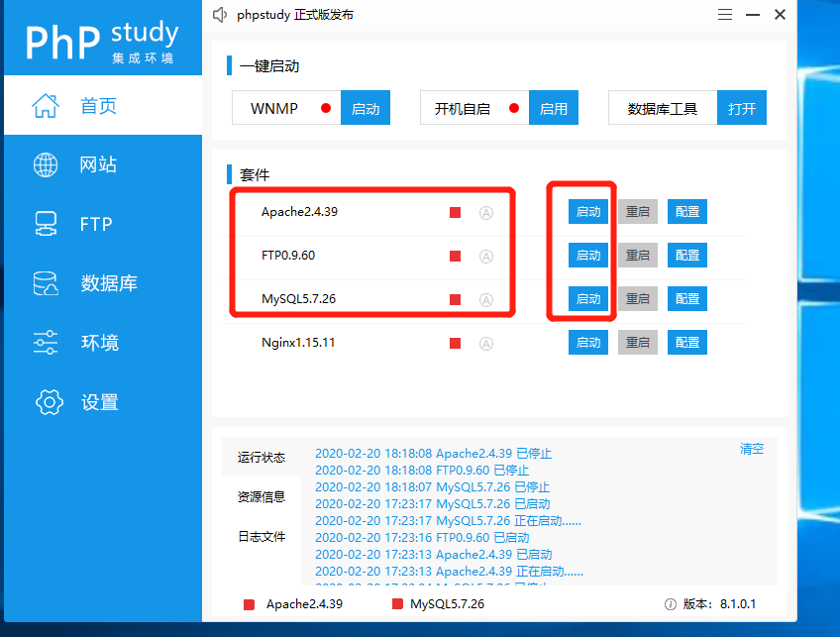Close the phpstudy window
The image size is (840, 637).
click(x=780, y=15)
